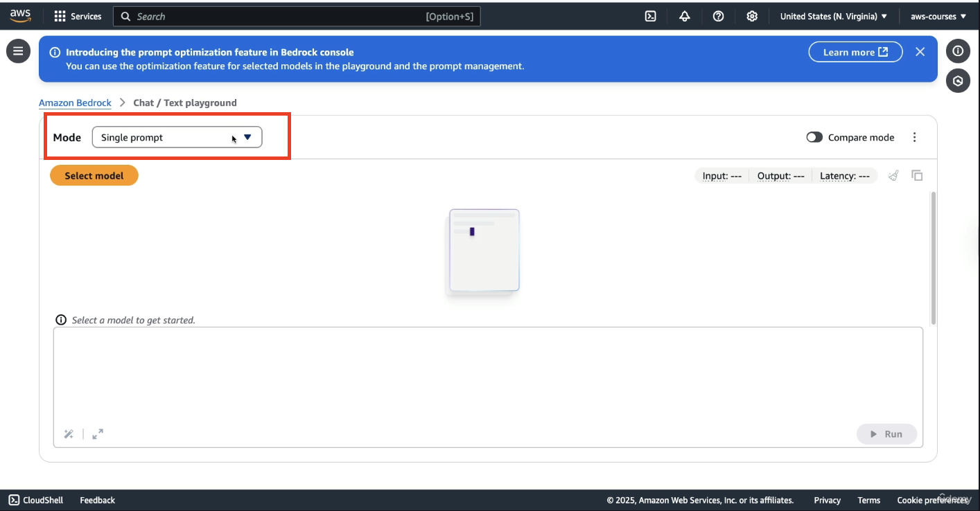Open the three-dot options menu

[x=914, y=137]
